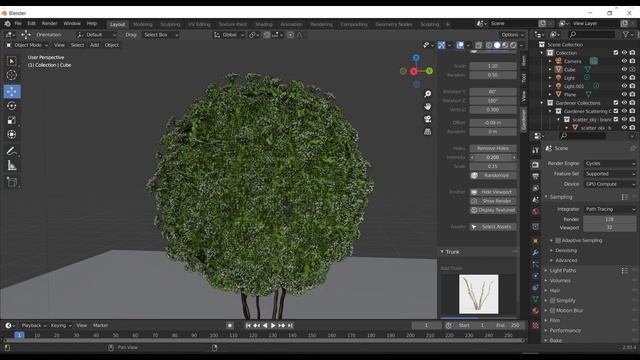
Task: Click the Blender logo menu icon
Action: coord(7,24)
